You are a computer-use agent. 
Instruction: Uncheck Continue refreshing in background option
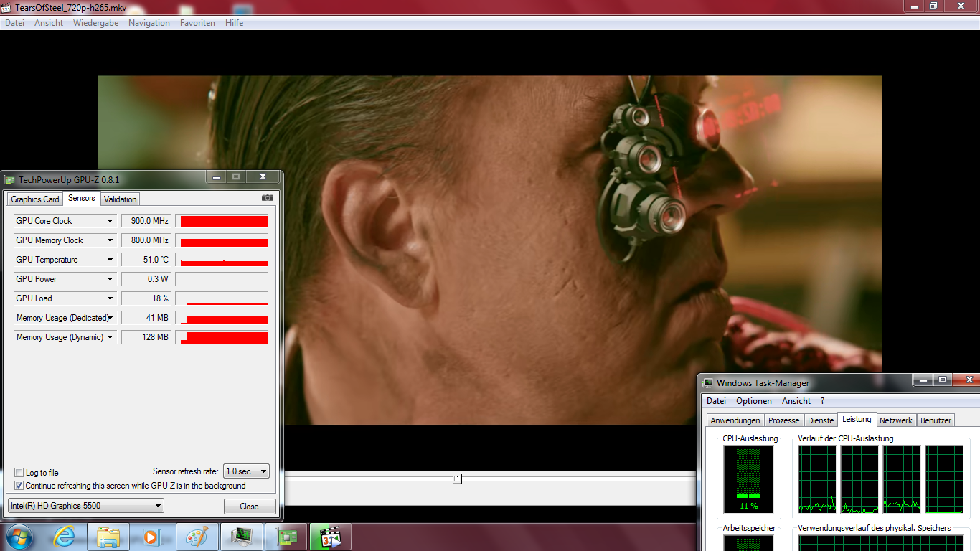tap(19, 486)
